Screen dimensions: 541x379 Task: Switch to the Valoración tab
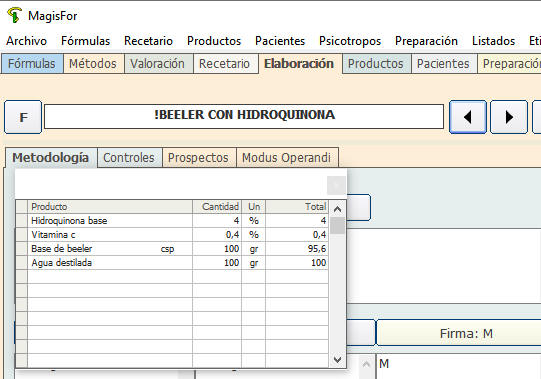pyautogui.click(x=158, y=64)
